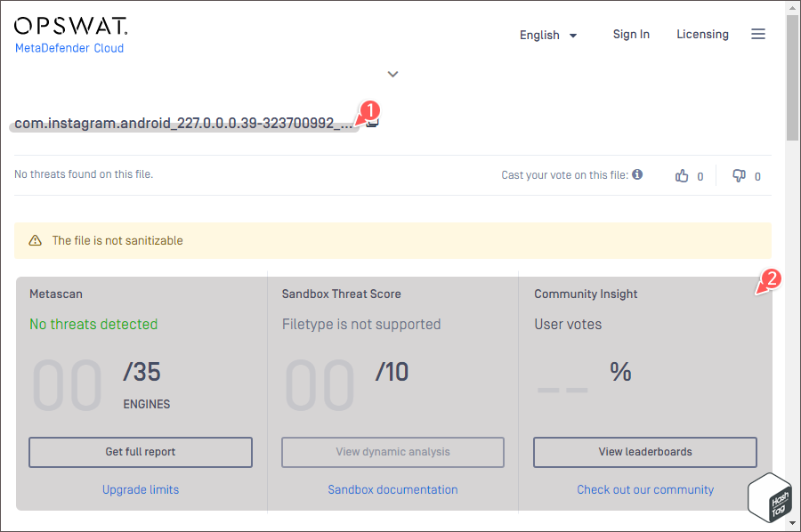Open the Upgrade limits link

141,489
